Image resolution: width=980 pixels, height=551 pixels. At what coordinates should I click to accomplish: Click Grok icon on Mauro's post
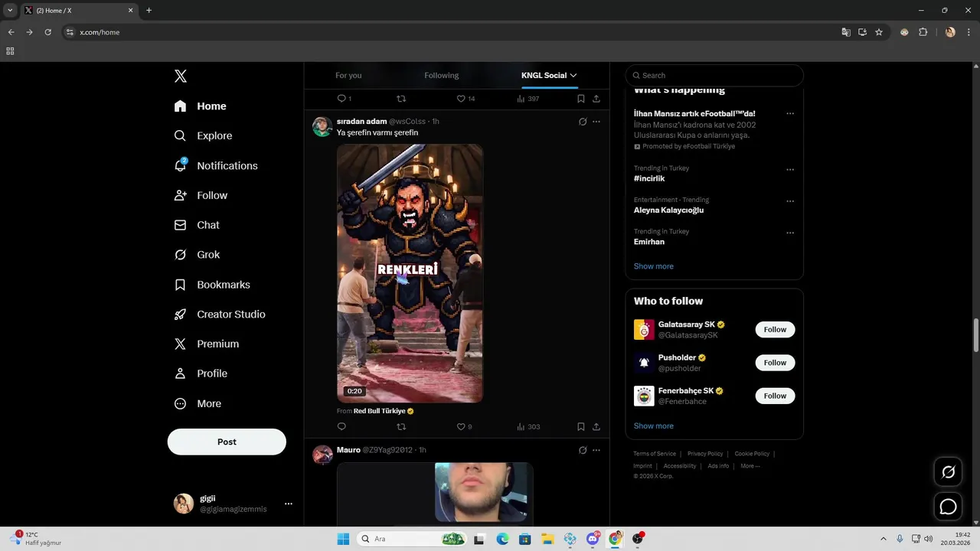pos(583,450)
